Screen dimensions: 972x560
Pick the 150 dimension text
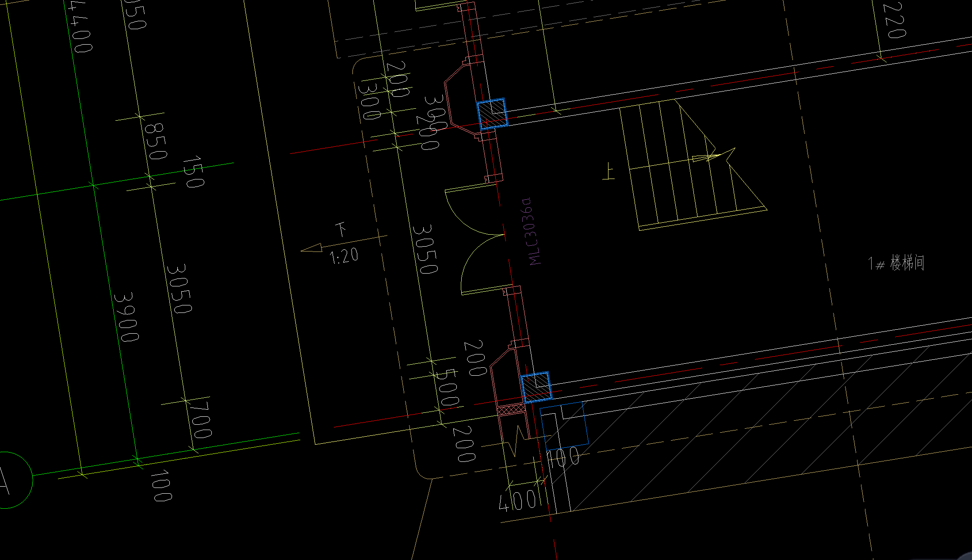(x=193, y=171)
